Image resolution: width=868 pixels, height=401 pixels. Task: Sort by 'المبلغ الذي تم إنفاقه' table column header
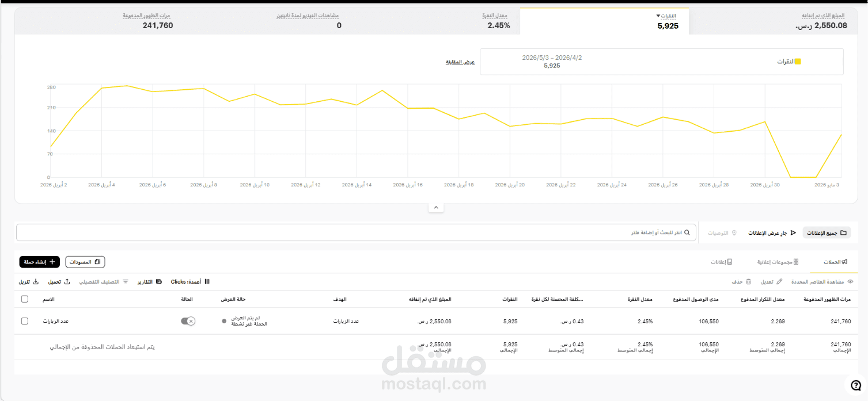[x=430, y=299]
